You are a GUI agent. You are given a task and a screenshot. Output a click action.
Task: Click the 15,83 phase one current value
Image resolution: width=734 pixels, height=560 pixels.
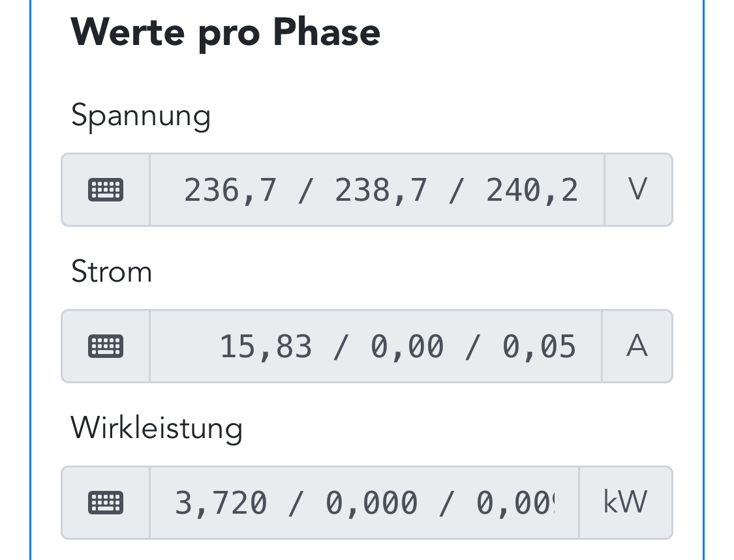click(266, 347)
